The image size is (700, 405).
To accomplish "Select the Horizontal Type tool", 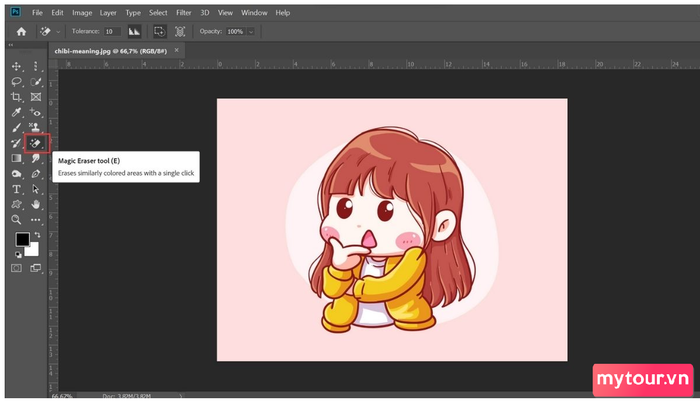I will [17, 189].
